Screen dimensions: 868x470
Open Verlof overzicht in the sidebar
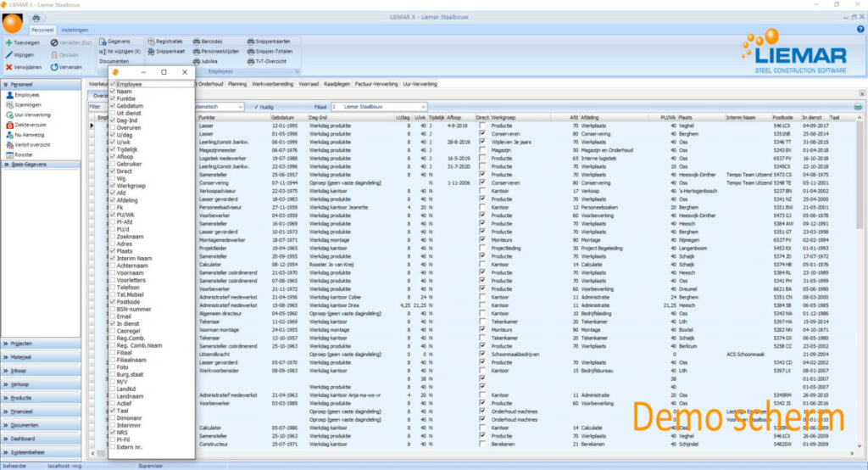coord(28,145)
